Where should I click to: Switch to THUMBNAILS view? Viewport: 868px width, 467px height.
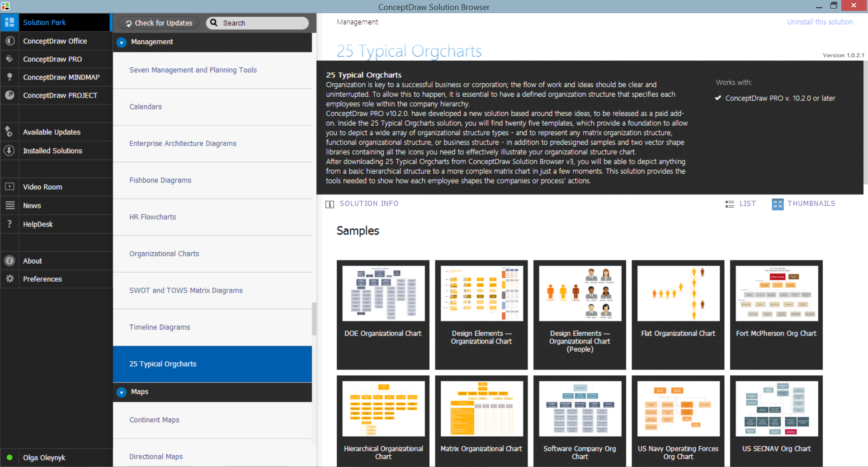coord(803,203)
